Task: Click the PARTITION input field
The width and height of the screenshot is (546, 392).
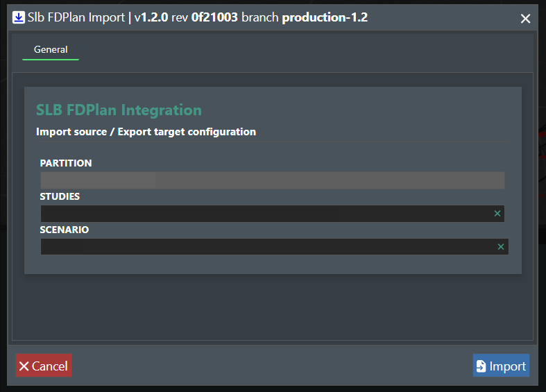Action: (x=272, y=180)
